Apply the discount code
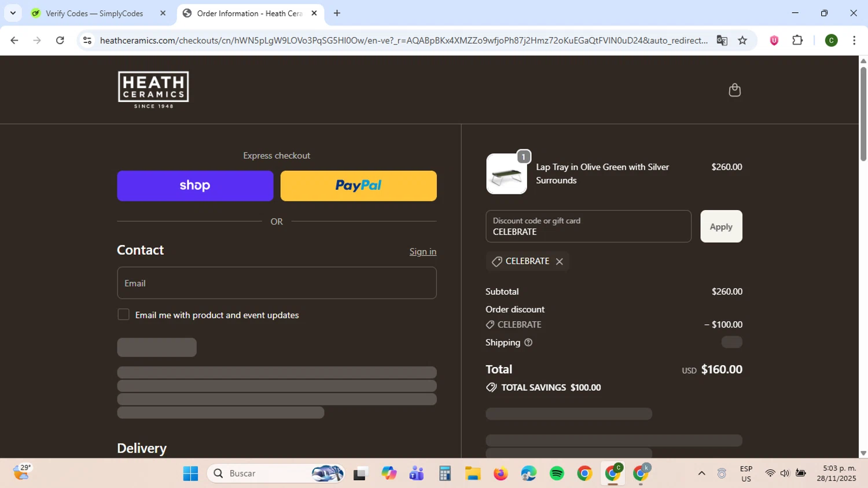Viewport: 868px width, 488px height. pos(721,226)
